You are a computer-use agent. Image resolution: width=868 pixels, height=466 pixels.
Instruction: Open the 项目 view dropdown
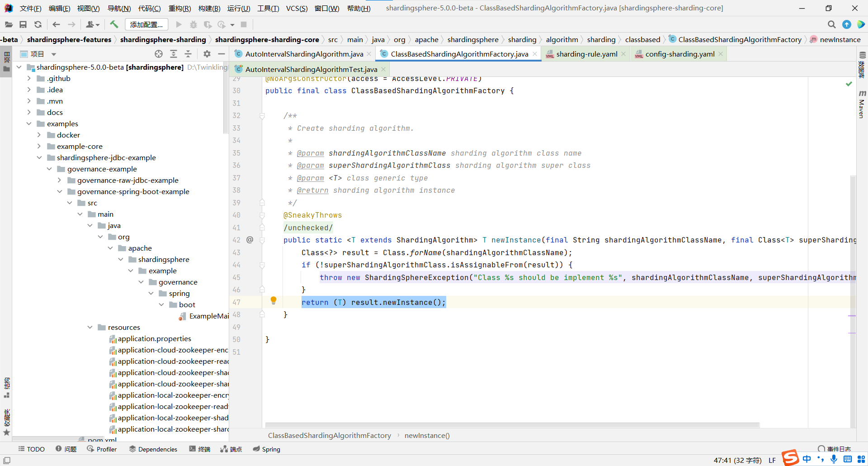coord(53,53)
